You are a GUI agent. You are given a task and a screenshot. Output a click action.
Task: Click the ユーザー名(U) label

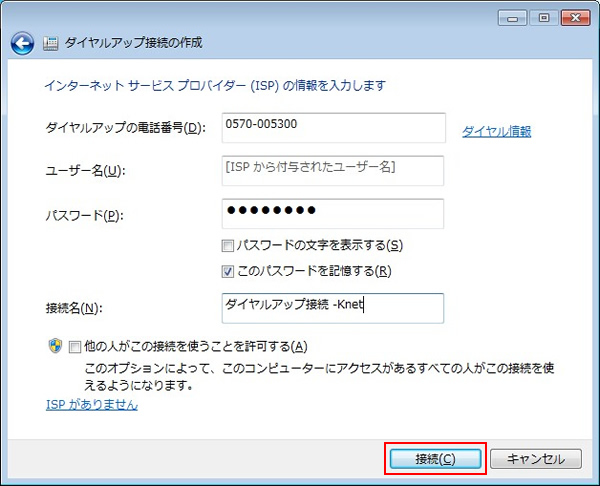click(85, 171)
